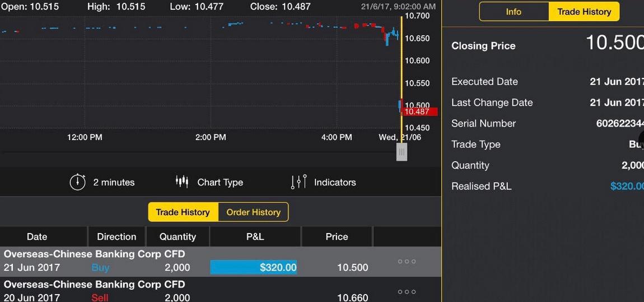Click the Quantity label in the details panel

tap(470, 166)
